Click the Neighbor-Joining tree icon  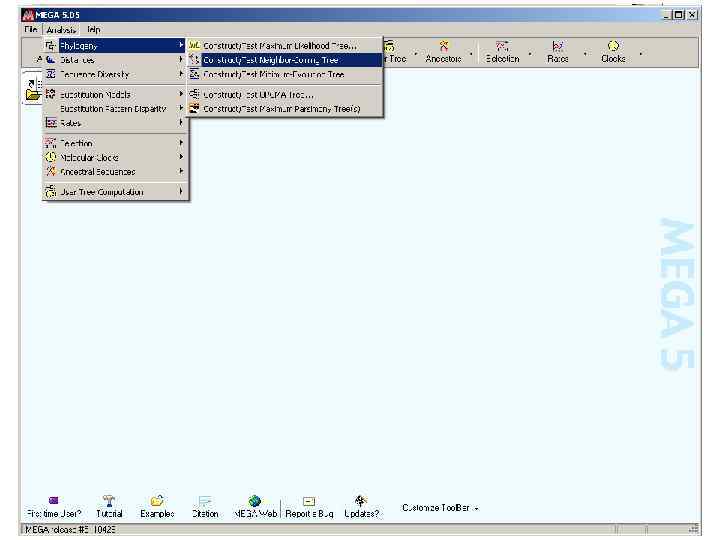point(195,59)
